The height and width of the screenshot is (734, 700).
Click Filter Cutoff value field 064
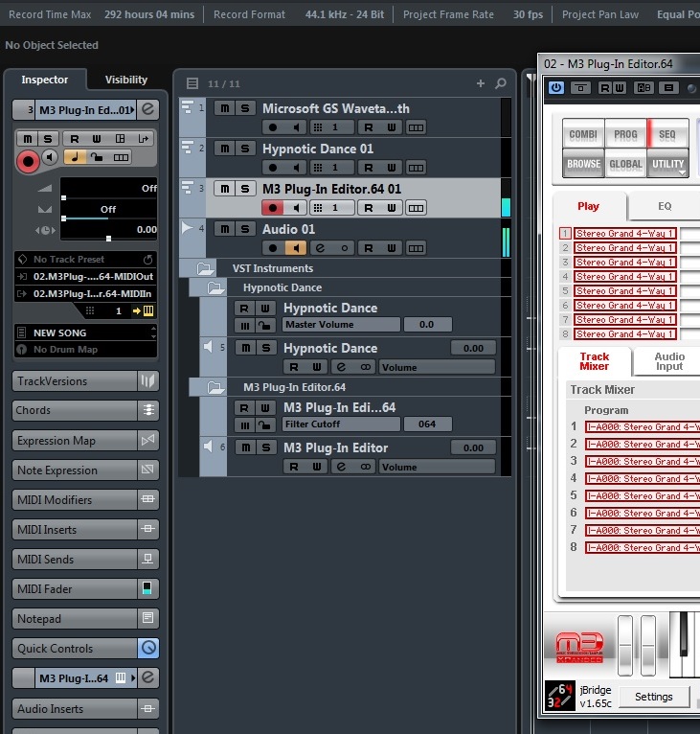pyautogui.click(x=427, y=424)
